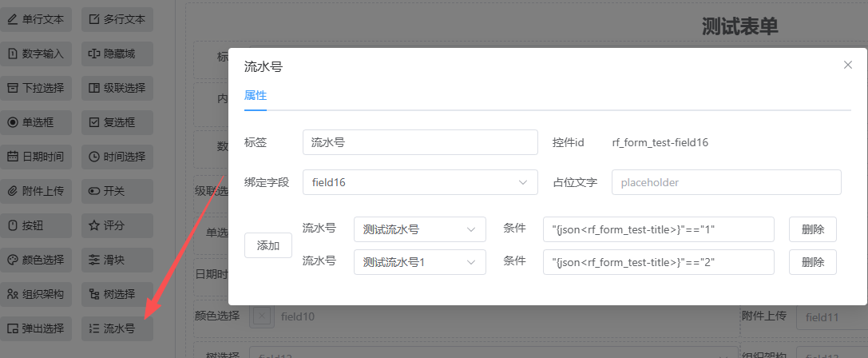The image size is (868, 358).
Task: Select the 单行文本 pencil icon
Action: 12,19
